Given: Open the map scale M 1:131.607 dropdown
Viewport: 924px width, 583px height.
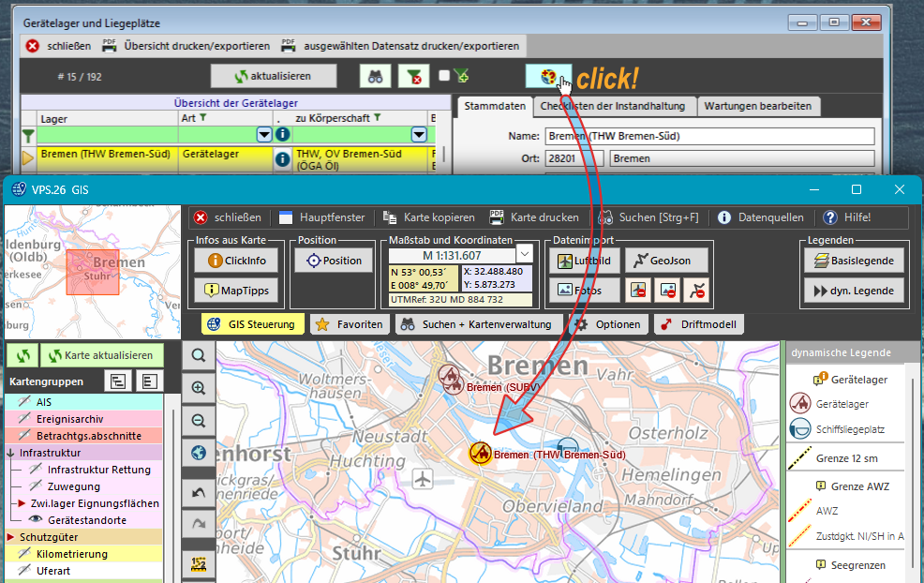Looking at the screenshot, I should pos(524,255).
